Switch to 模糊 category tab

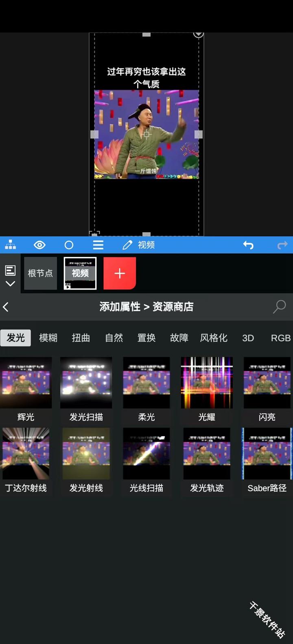coord(48,338)
